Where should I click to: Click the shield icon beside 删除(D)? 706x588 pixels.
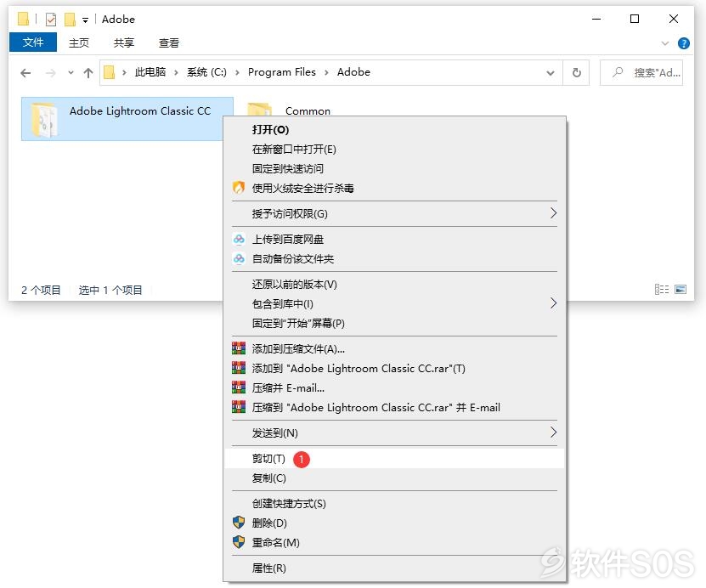(x=239, y=523)
